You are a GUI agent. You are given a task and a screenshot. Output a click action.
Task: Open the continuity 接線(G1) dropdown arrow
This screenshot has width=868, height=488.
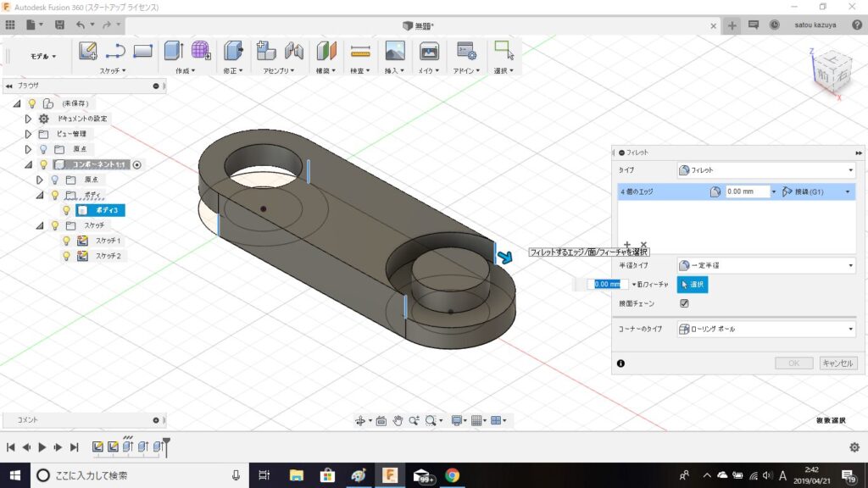point(848,191)
